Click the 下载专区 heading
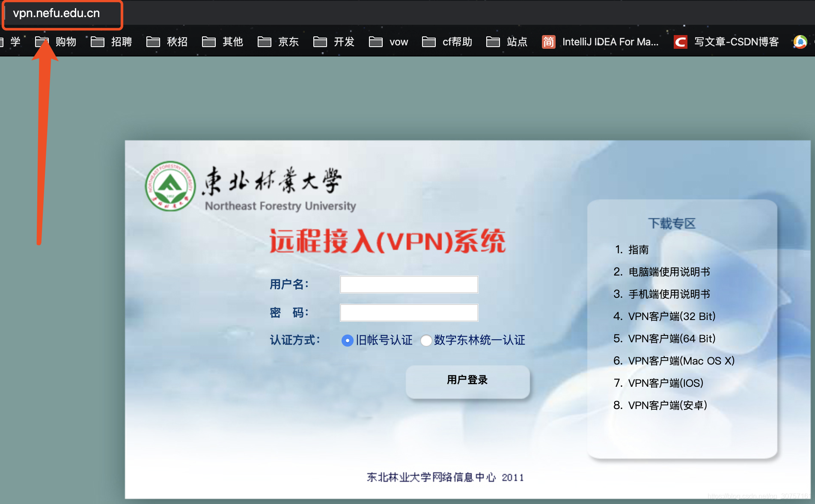The height and width of the screenshot is (504, 815). click(672, 223)
